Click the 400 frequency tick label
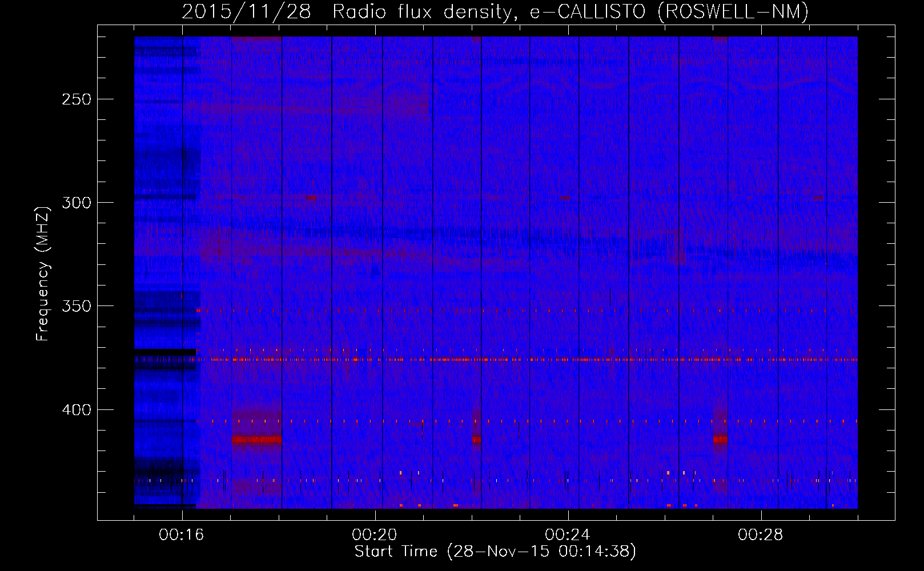The height and width of the screenshot is (571, 924). [x=76, y=410]
